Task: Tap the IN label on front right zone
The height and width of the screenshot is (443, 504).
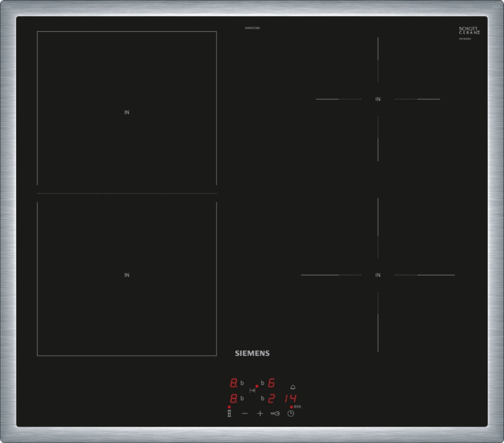Action: pyautogui.click(x=378, y=275)
